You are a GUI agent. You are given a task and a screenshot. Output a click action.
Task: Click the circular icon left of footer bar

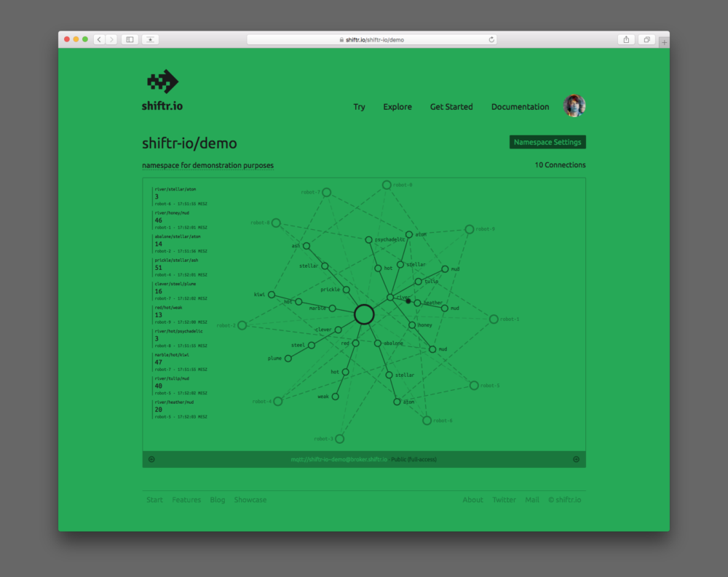151,459
